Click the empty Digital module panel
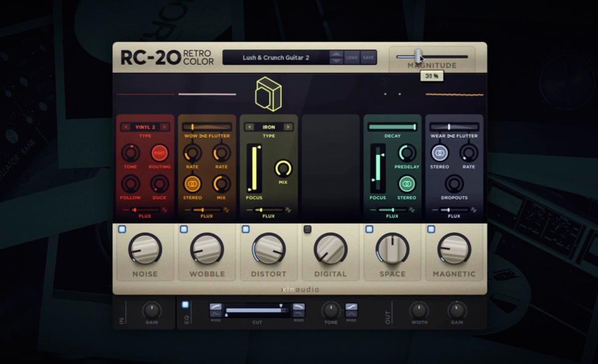Screen dimensions: 598x364 330,168
